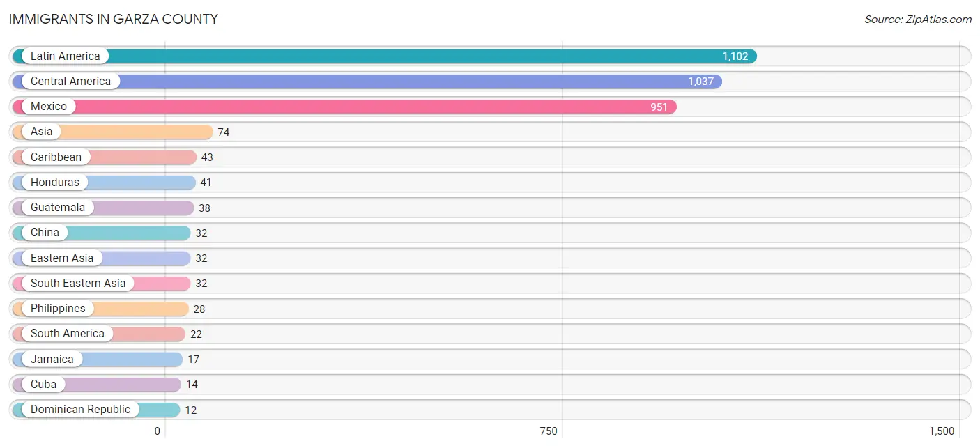Select the South Eastern Asia label
The image size is (980, 448).
[78, 283]
